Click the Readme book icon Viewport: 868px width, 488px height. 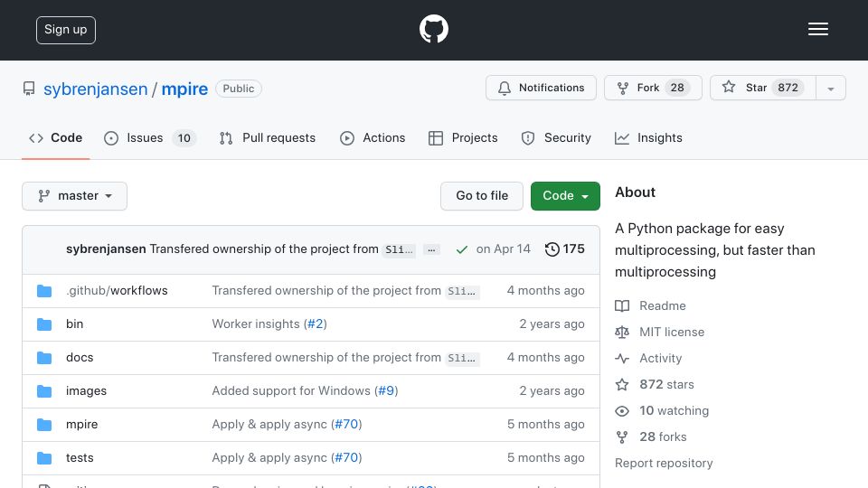[622, 306]
